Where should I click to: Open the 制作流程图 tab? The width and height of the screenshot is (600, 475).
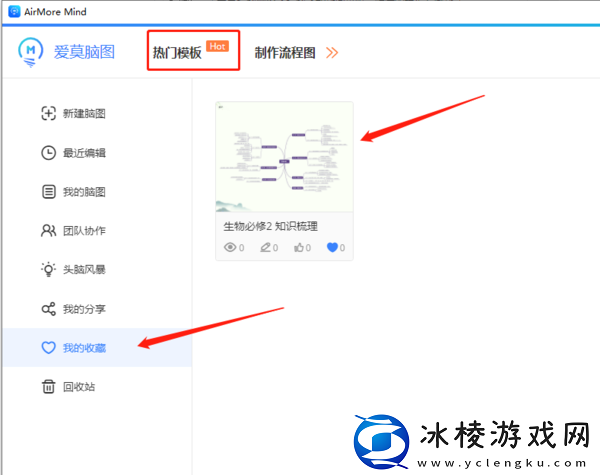pyautogui.click(x=285, y=53)
